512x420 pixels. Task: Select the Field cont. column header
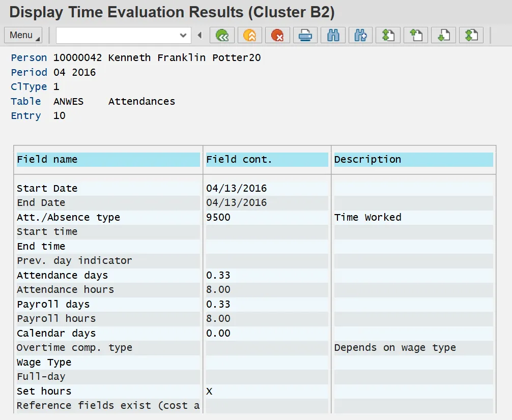tap(267, 160)
